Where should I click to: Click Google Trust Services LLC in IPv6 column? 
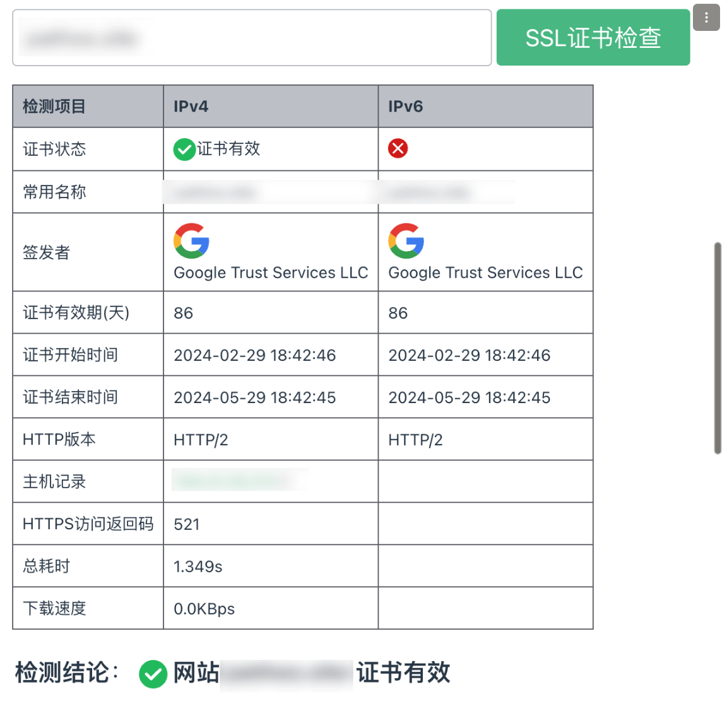click(485, 273)
